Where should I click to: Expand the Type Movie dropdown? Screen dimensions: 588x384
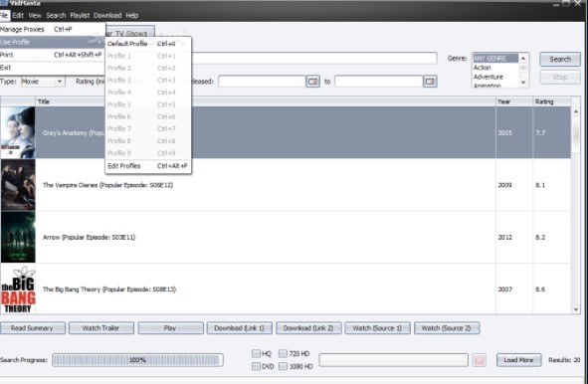pos(60,82)
